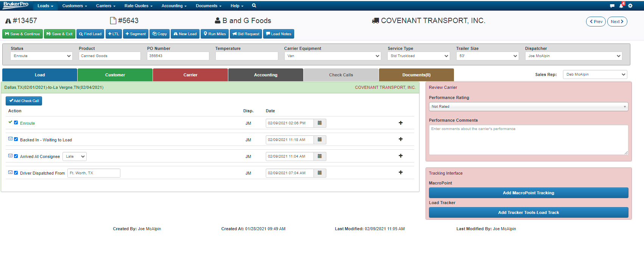Screen dimensions: 644x254
Task: Open the Rate Quotes menu
Action: point(139,6)
